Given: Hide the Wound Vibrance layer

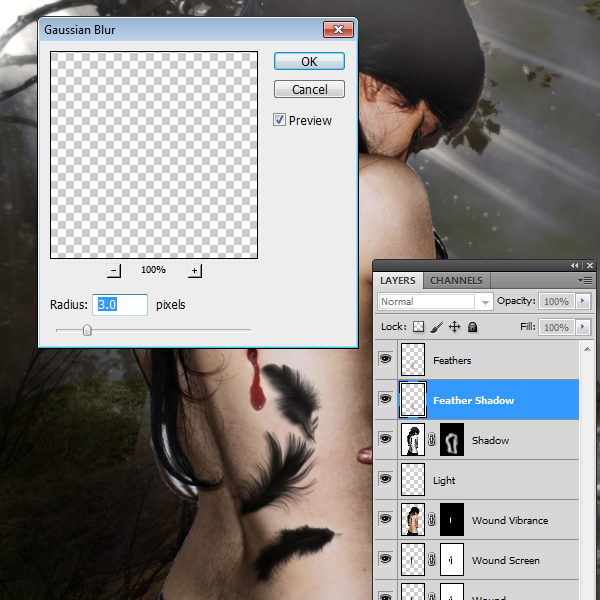Looking at the screenshot, I should [x=386, y=518].
